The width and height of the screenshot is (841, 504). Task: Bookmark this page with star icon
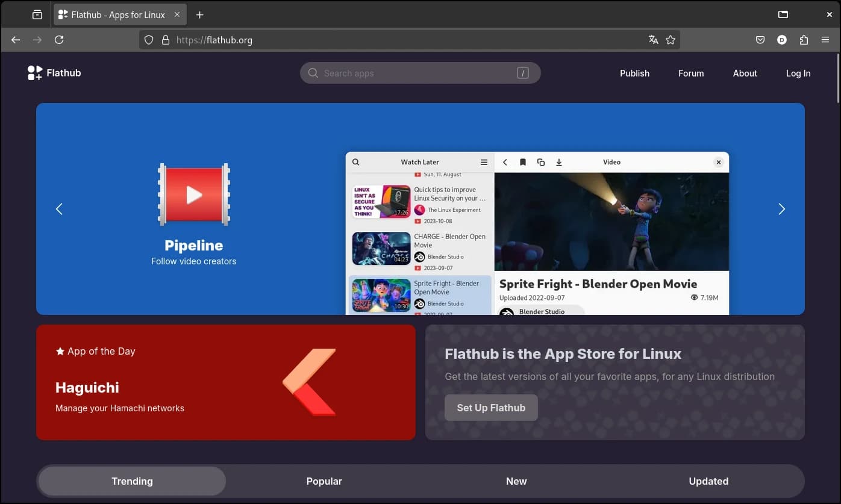tap(671, 40)
